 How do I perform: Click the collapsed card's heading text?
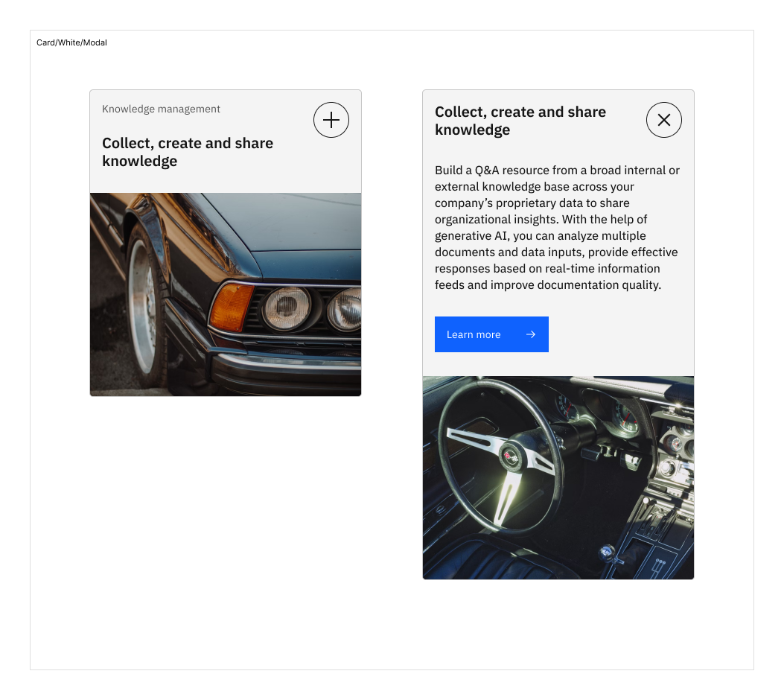click(188, 152)
